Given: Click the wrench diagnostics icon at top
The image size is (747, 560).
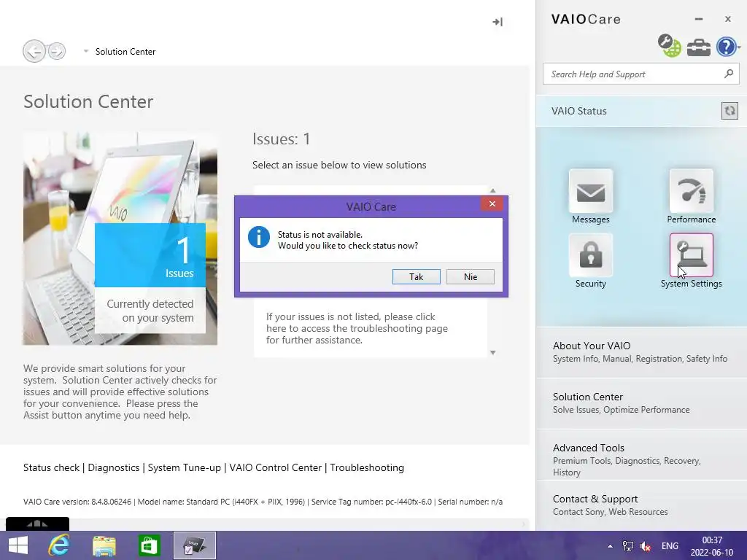Looking at the screenshot, I should (670, 46).
